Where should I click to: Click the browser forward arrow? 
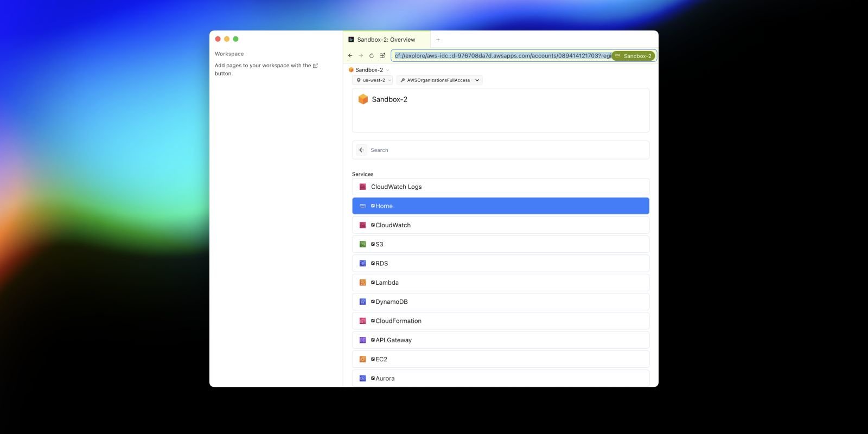pyautogui.click(x=361, y=55)
